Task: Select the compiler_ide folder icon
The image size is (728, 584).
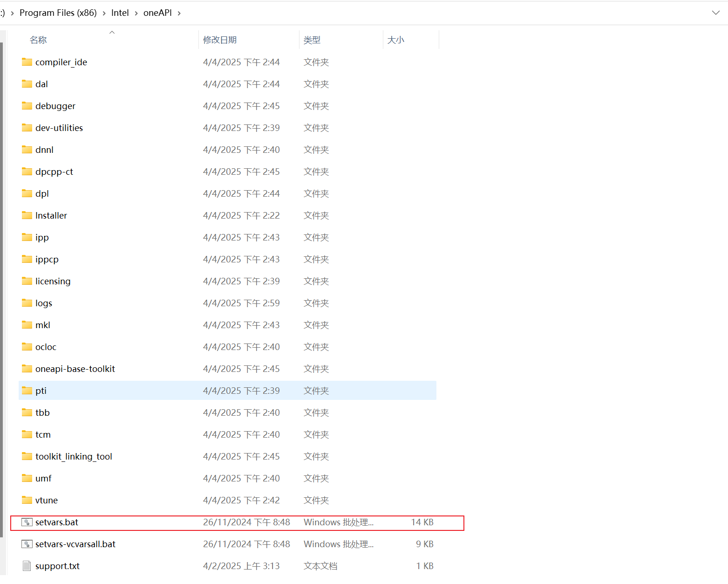Action: [x=27, y=62]
